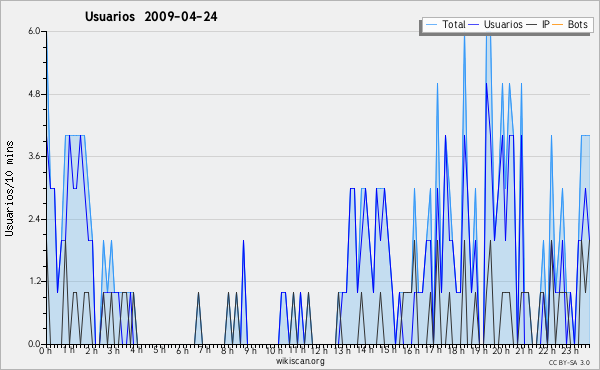Click the '0 h' x-axis label
The height and width of the screenshot is (370, 600).
pyautogui.click(x=45, y=350)
